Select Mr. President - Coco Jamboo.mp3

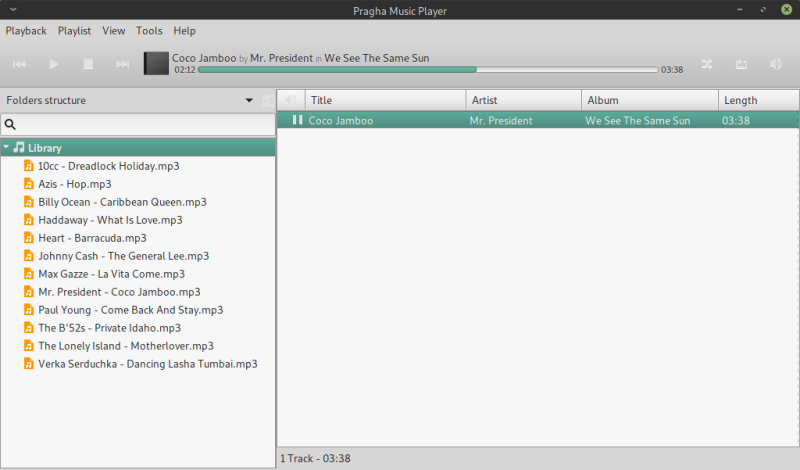click(x=119, y=292)
